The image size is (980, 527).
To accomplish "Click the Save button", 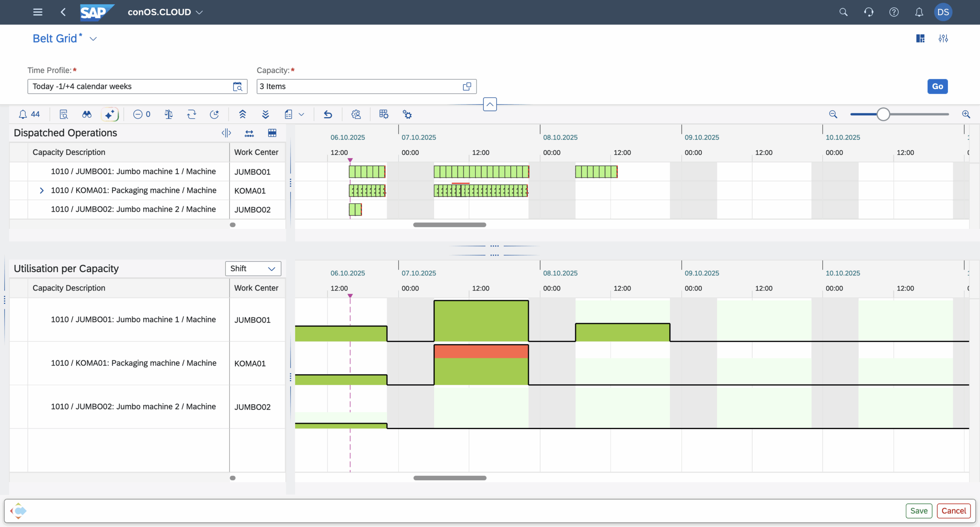I will tap(918, 511).
